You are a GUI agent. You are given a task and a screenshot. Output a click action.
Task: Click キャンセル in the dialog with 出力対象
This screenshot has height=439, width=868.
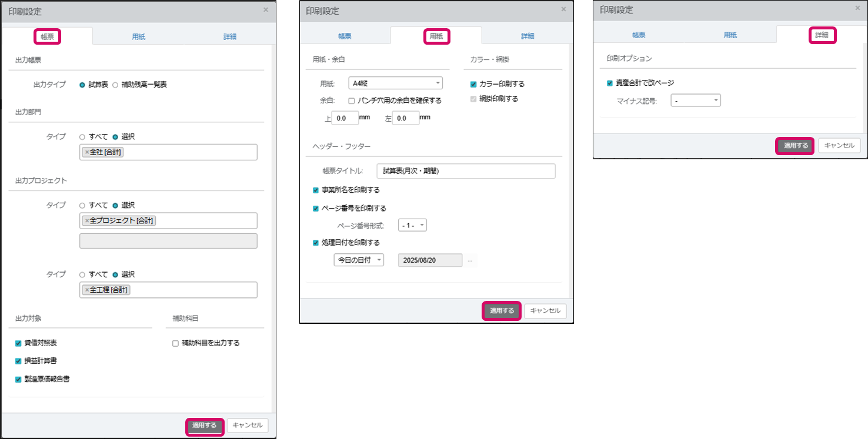coord(248,425)
